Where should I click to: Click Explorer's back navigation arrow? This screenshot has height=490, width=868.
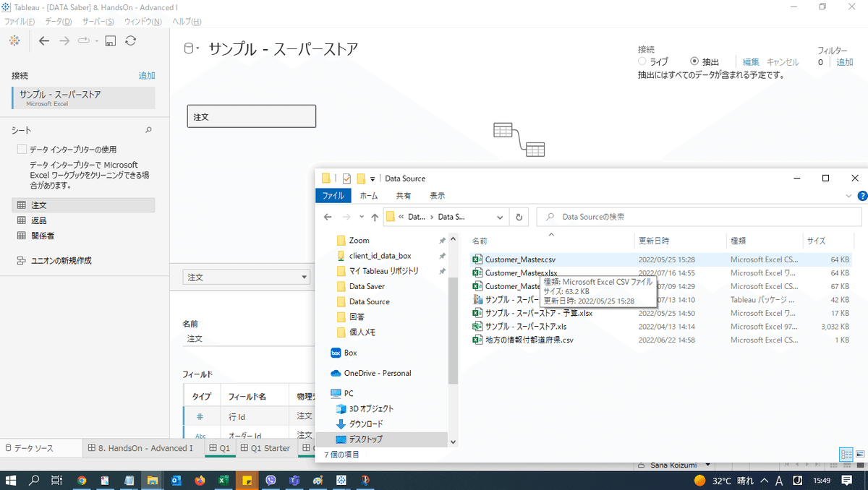coord(328,217)
